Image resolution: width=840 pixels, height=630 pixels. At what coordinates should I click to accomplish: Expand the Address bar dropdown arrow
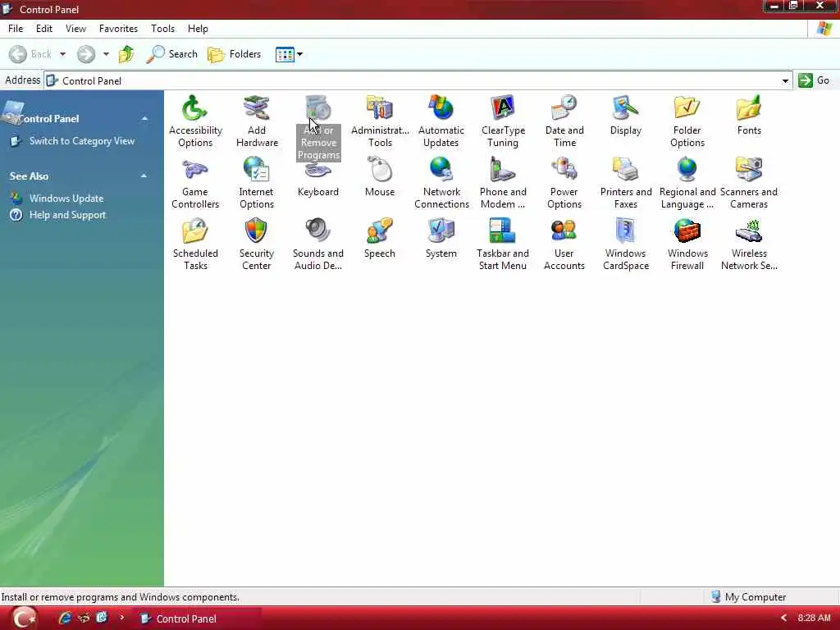785,81
